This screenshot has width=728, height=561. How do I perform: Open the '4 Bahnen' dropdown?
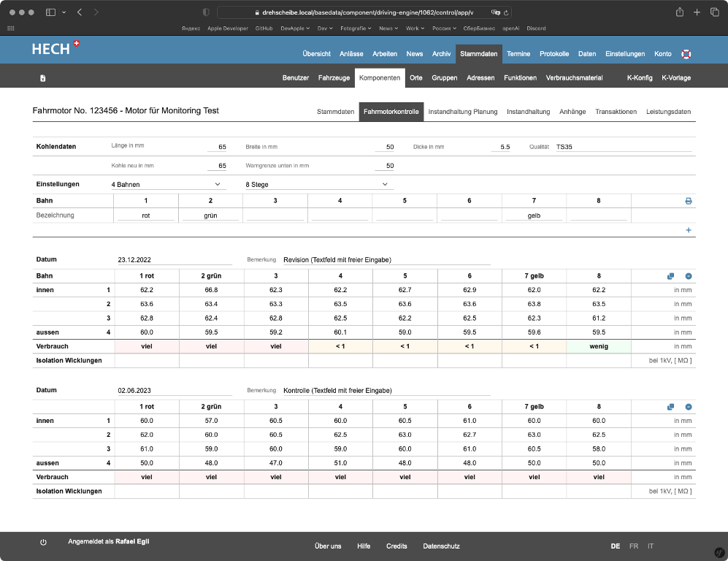coord(168,185)
